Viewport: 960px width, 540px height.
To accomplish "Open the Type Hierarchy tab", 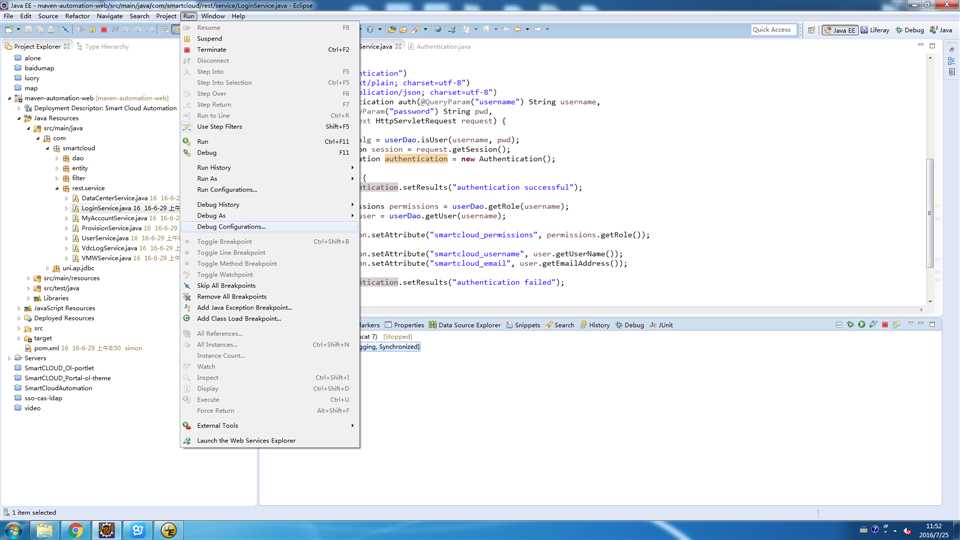I will pos(102,47).
